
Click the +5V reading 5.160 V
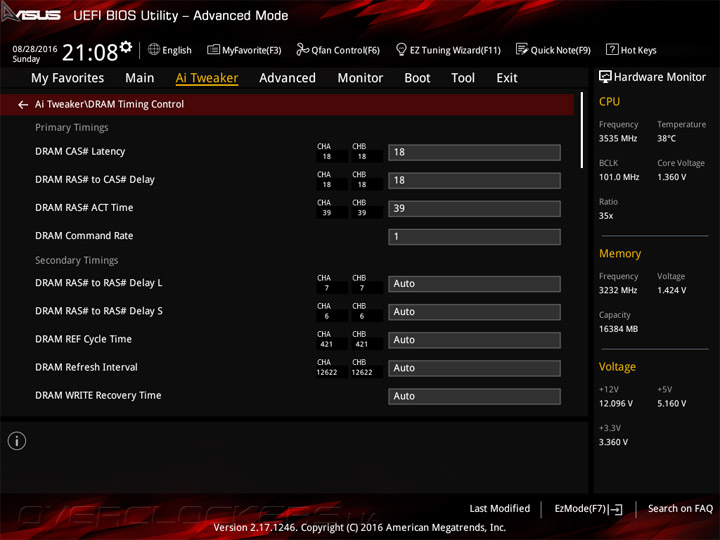(671, 404)
